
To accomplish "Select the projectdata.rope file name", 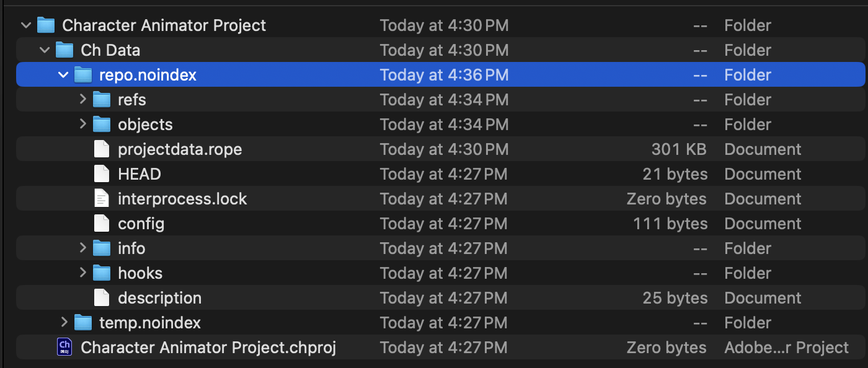I will coord(180,149).
